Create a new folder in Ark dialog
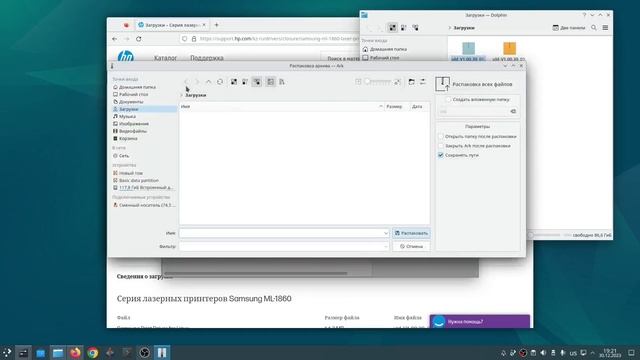This screenshot has width=640, height=360. [411, 82]
